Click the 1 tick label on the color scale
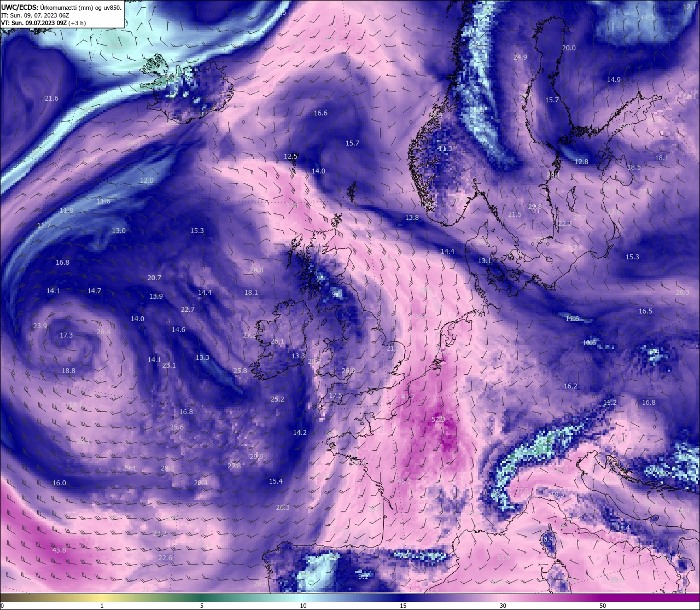This screenshot has height=610, width=700. pos(102,606)
